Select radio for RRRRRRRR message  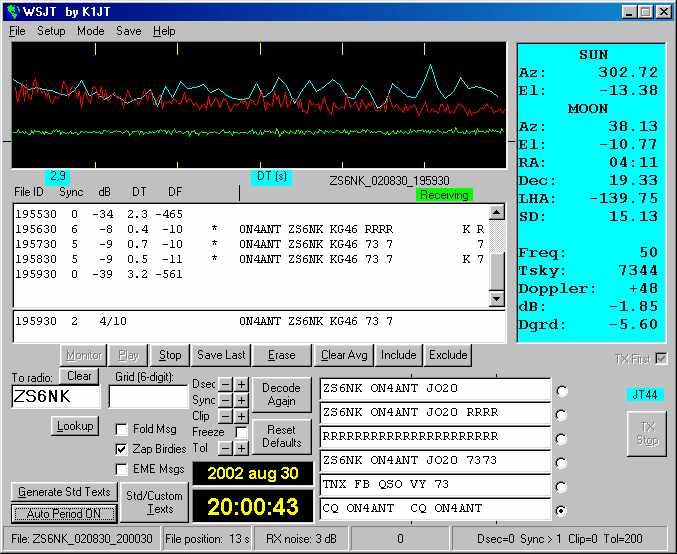pos(562,439)
